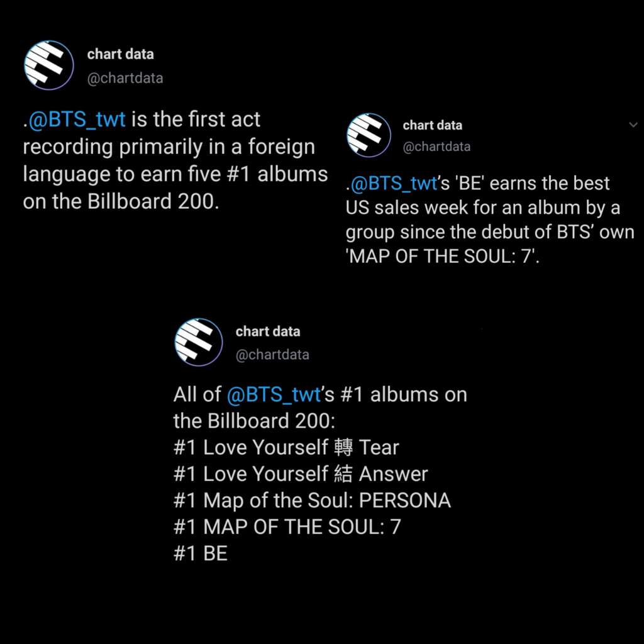
Task: Click the '#1 Map of the Soul: PERSONA' line
Action: coord(312,501)
